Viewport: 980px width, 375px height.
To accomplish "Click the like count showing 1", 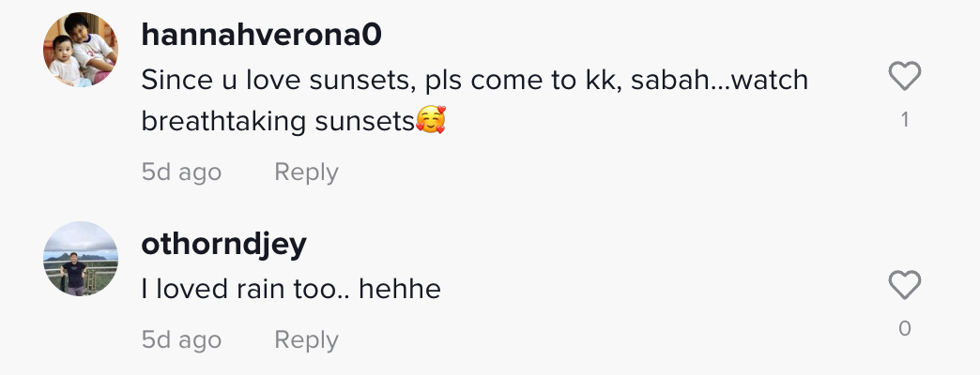I will [x=904, y=120].
